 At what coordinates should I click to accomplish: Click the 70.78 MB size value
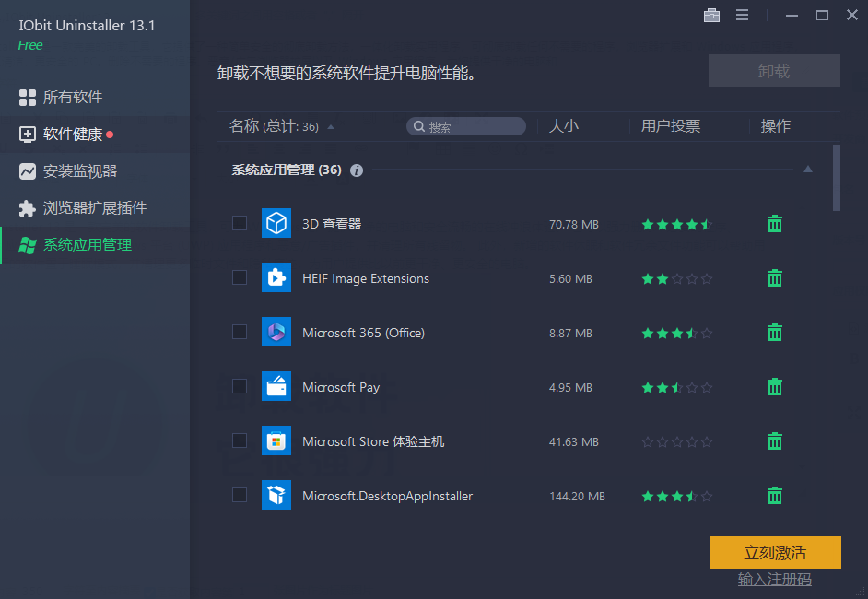click(x=573, y=224)
